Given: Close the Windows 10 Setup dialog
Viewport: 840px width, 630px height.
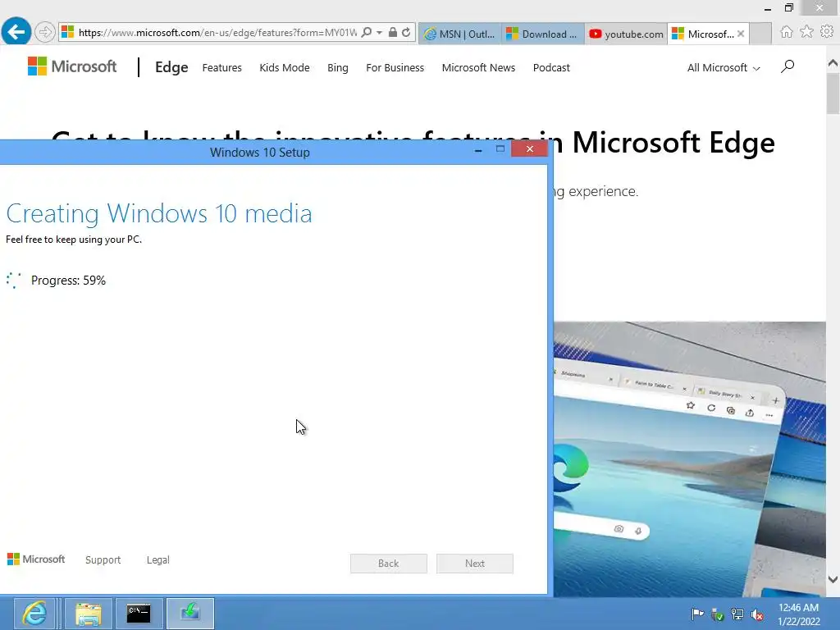Looking at the screenshot, I should (x=529, y=148).
